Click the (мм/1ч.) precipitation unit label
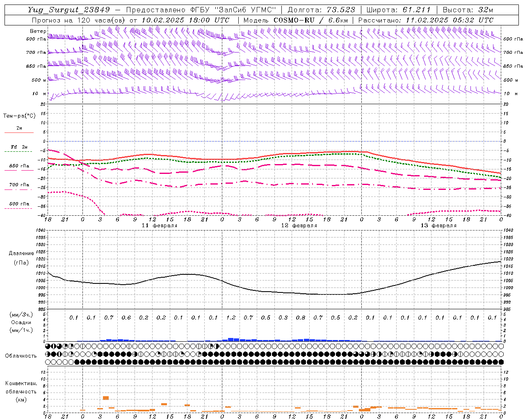The image size is (525, 420). (x=21, y=330)
